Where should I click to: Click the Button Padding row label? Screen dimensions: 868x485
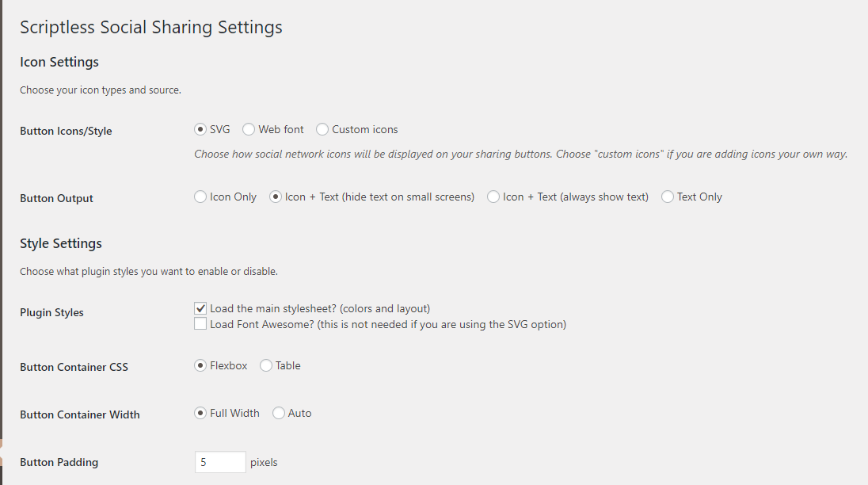click(x=59, y=462)
